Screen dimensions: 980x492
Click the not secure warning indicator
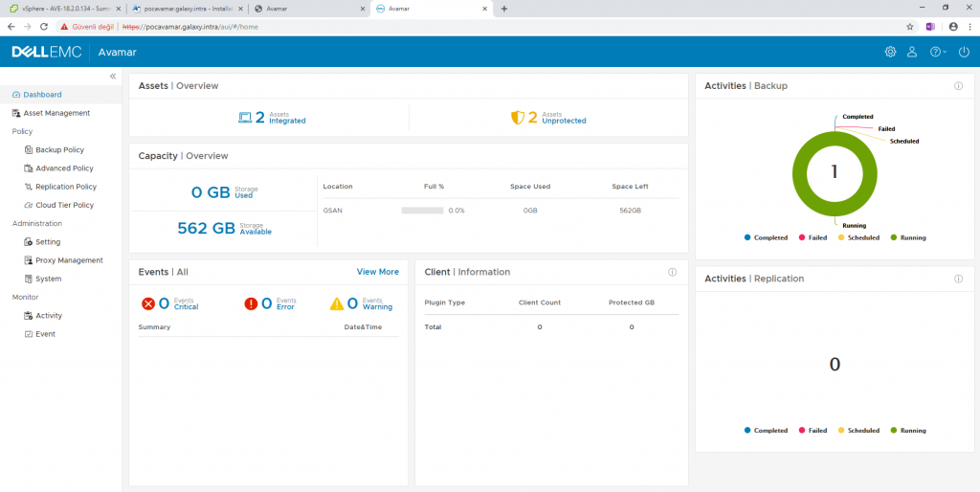coord(87,27)
